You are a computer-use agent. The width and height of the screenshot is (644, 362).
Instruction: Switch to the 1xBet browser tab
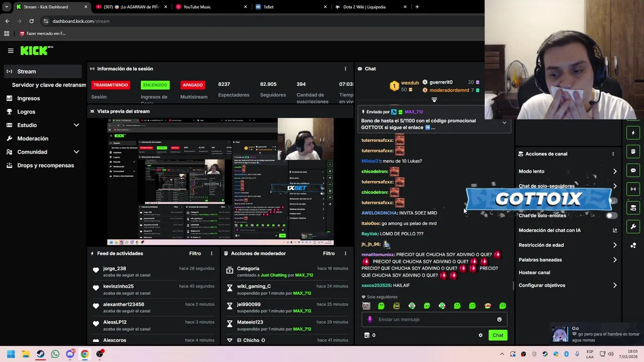click(x=290, y=7)
